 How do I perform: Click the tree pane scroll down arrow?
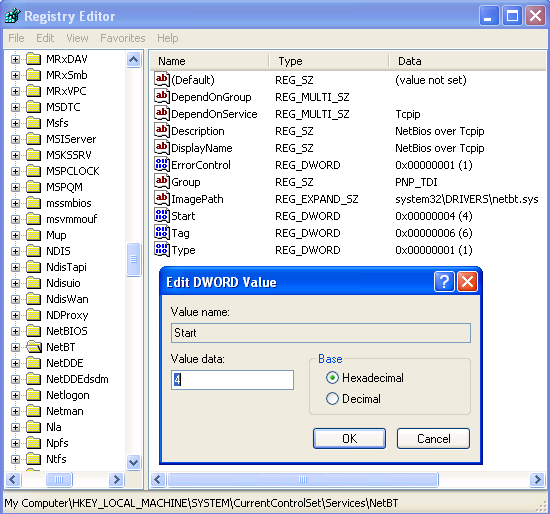(133, 462)
